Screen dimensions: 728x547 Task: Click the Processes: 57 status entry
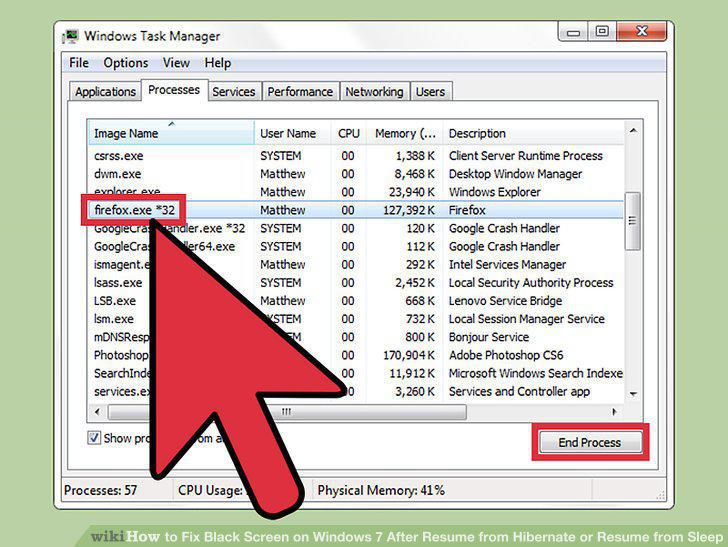point(100,490)
